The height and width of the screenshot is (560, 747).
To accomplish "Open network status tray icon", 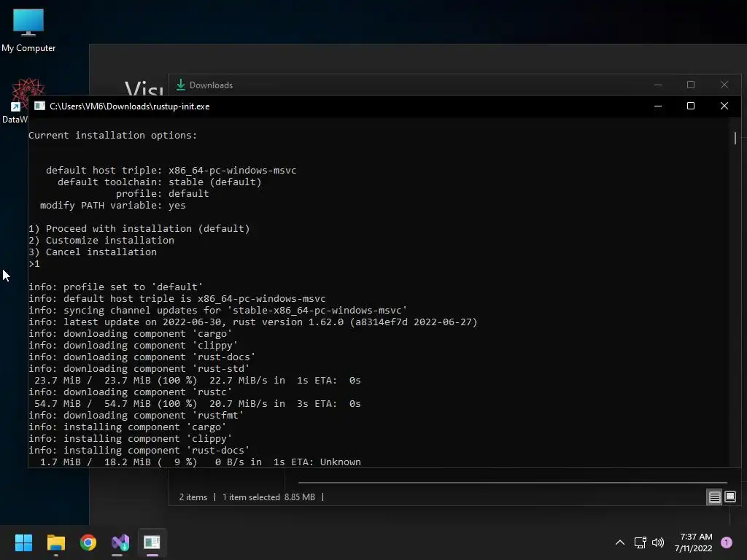I will [x=640, y=542].
